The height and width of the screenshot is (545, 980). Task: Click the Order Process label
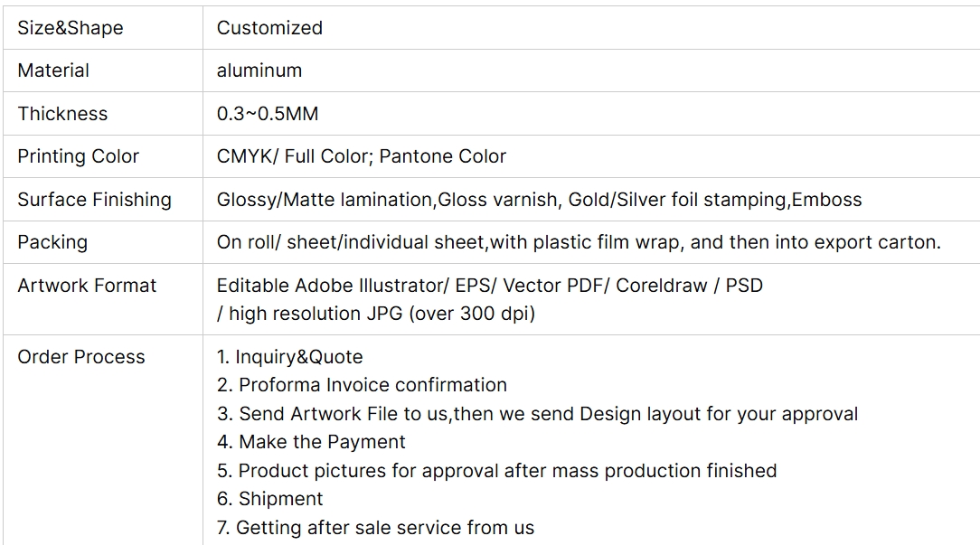pyautogui.click(x=80, y=357)
